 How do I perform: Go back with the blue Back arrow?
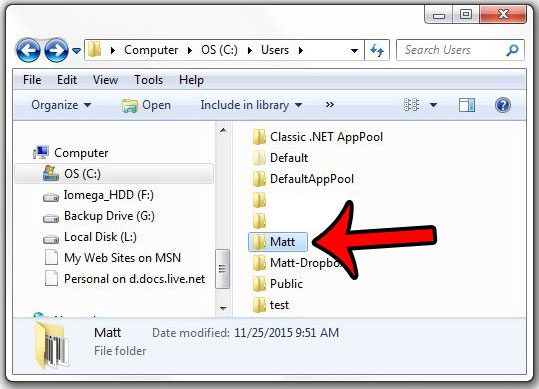[28, 51]
